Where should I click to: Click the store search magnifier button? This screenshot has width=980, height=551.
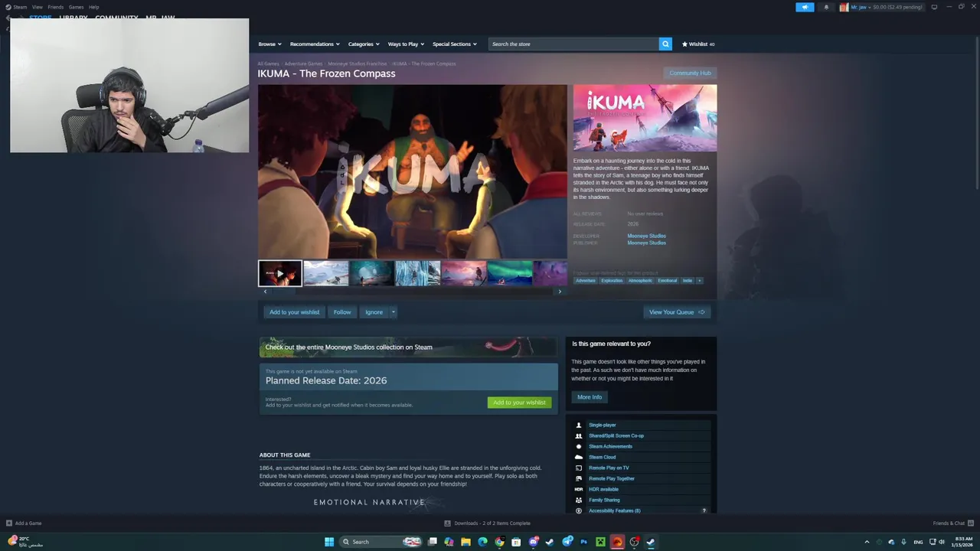coord(665,44)
